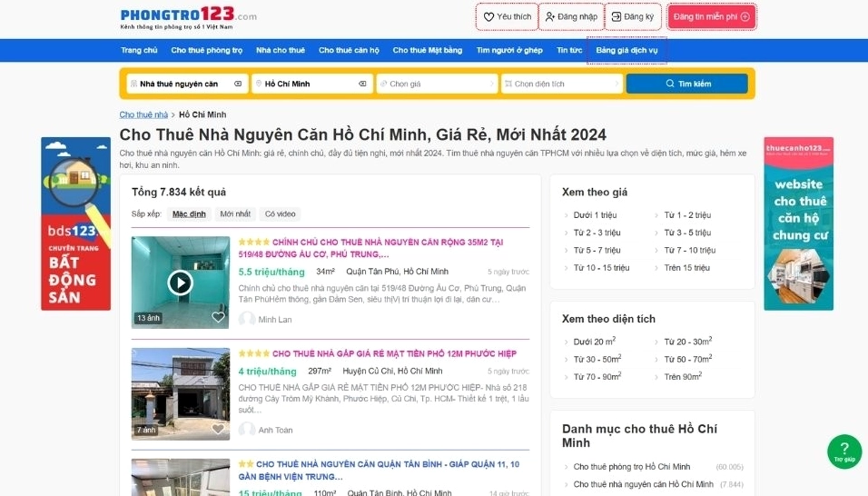Screen dimensions: 868x496
Task: Filter by area Từ 20 - 30m²
Action: tap(688, 342)
